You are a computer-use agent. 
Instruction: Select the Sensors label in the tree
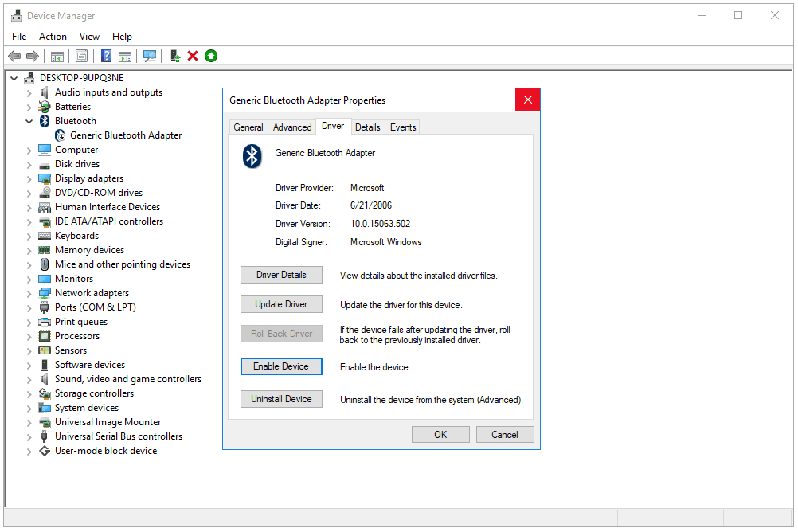71,350
